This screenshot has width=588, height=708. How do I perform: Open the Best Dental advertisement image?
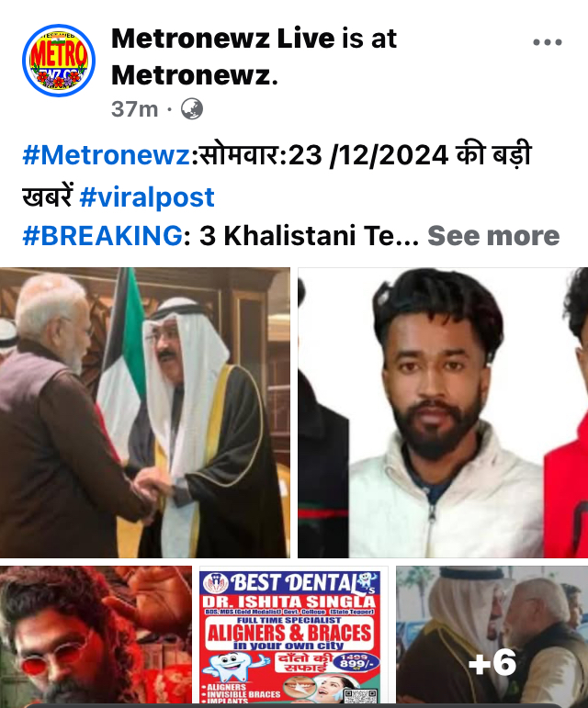pos(294,636)
